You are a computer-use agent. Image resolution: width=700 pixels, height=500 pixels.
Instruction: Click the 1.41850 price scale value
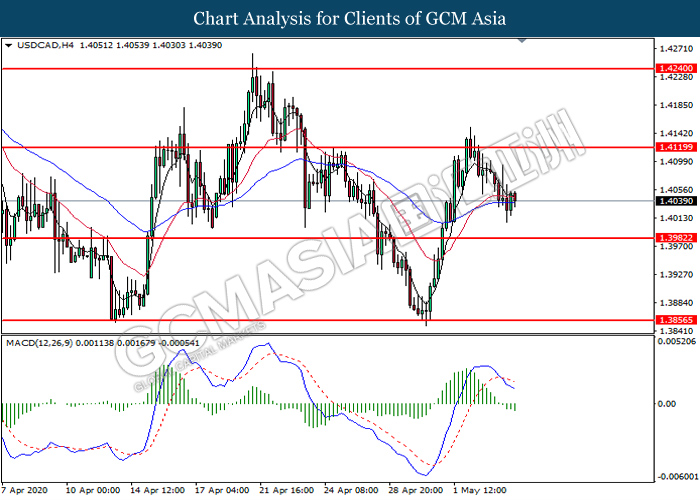677,105
